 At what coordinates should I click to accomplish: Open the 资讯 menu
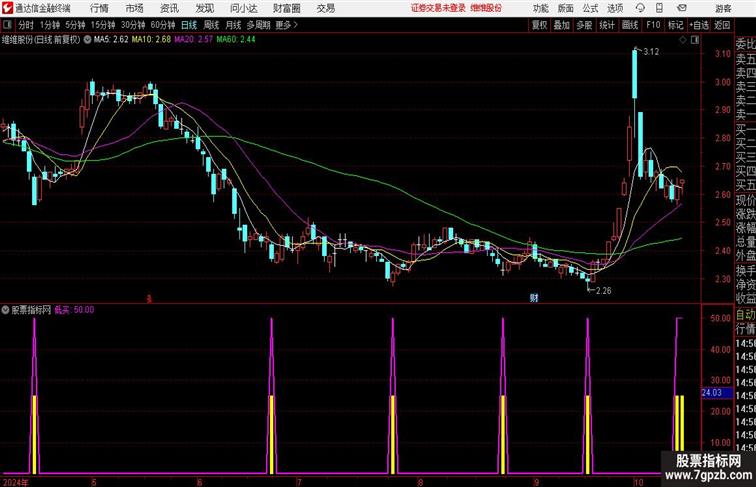pos(170,8)
